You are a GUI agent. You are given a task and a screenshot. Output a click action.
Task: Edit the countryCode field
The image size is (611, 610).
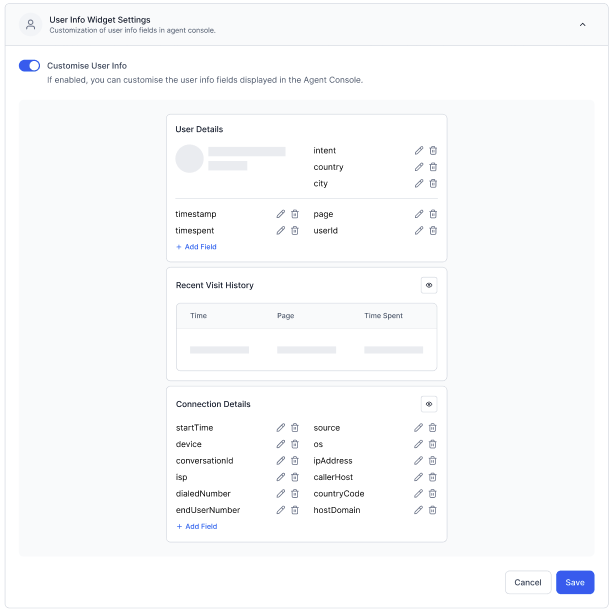click(x=418, y=493)
